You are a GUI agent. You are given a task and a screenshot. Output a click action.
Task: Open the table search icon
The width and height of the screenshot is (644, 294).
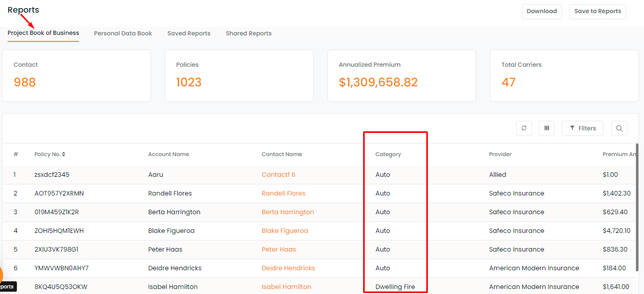coord(619,128)
